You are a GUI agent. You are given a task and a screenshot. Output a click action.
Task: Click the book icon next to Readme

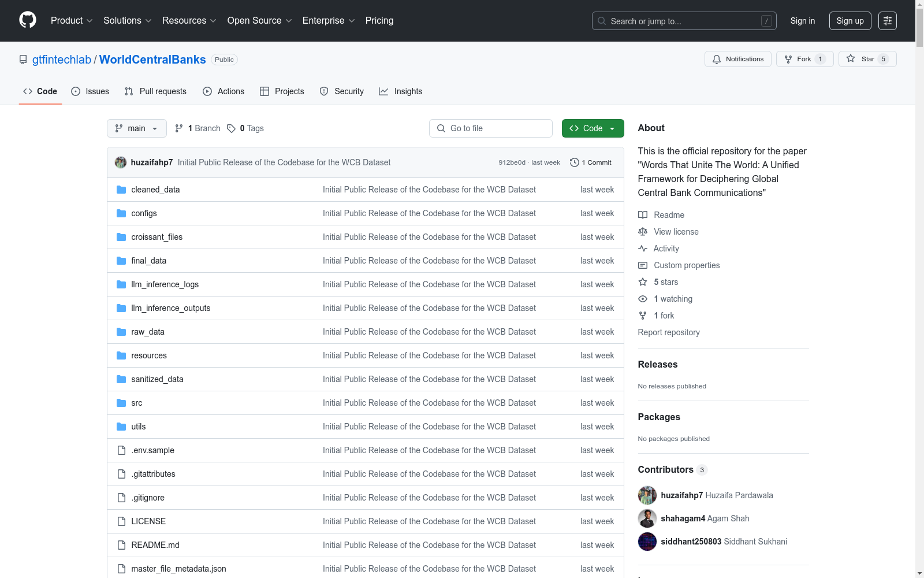[643, 215]
